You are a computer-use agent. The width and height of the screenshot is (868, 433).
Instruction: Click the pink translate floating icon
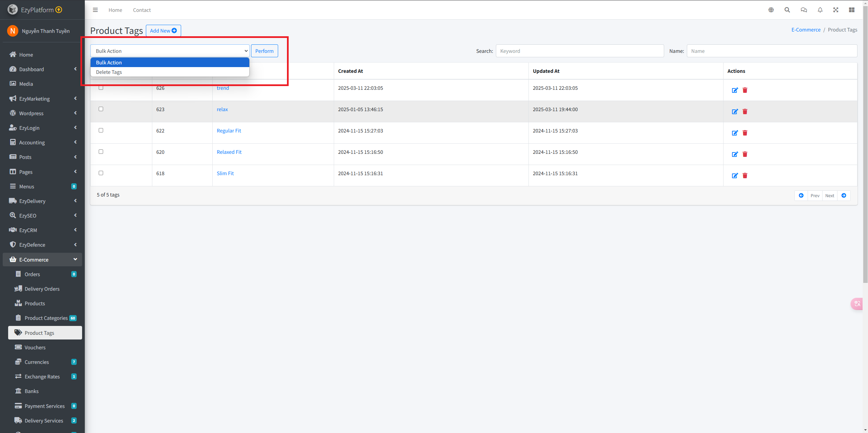(x=857, y=304)
